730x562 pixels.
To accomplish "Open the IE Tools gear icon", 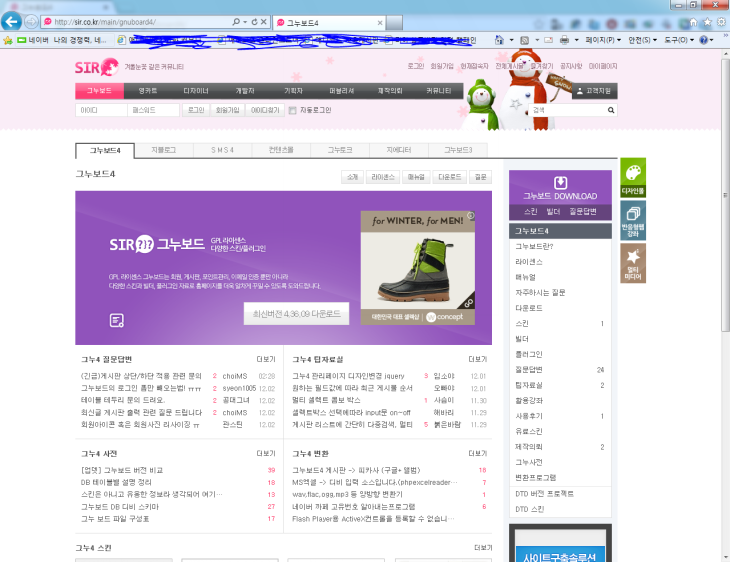I will [721, 22].
